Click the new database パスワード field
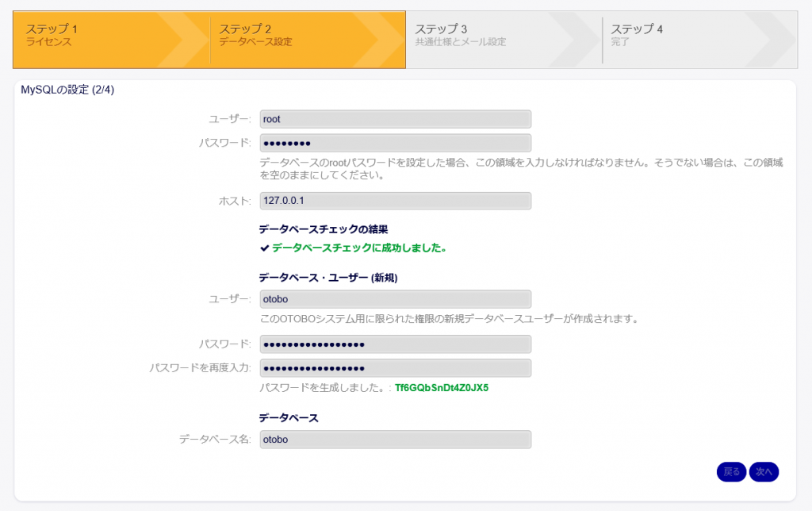Image resolution: width=812 pixels, height=511 pixels. click(x=395, y=344)
